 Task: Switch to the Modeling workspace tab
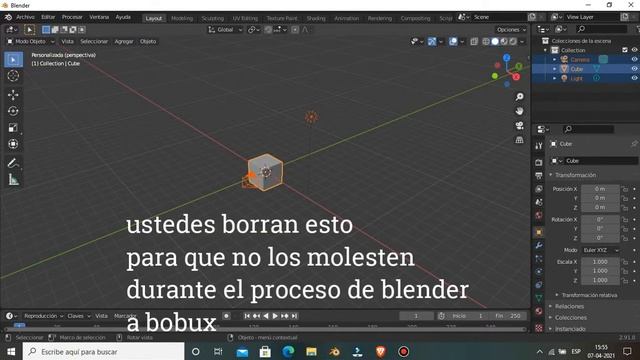(x=182, y=18)
